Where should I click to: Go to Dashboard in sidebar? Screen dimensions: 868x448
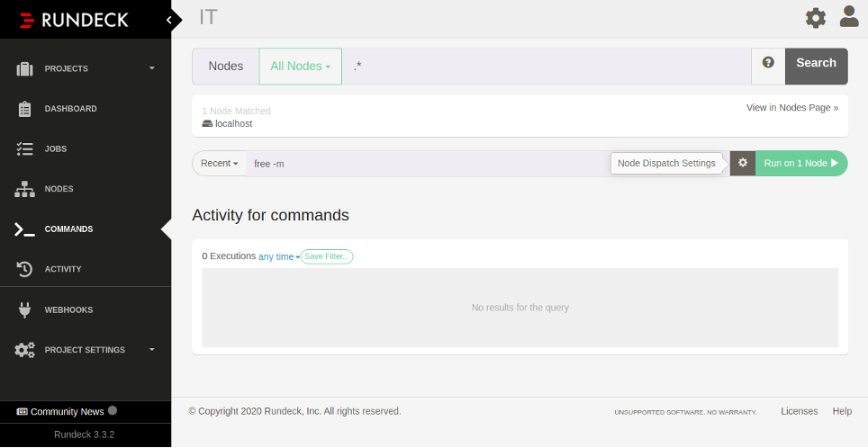click(x=71, y=109)
